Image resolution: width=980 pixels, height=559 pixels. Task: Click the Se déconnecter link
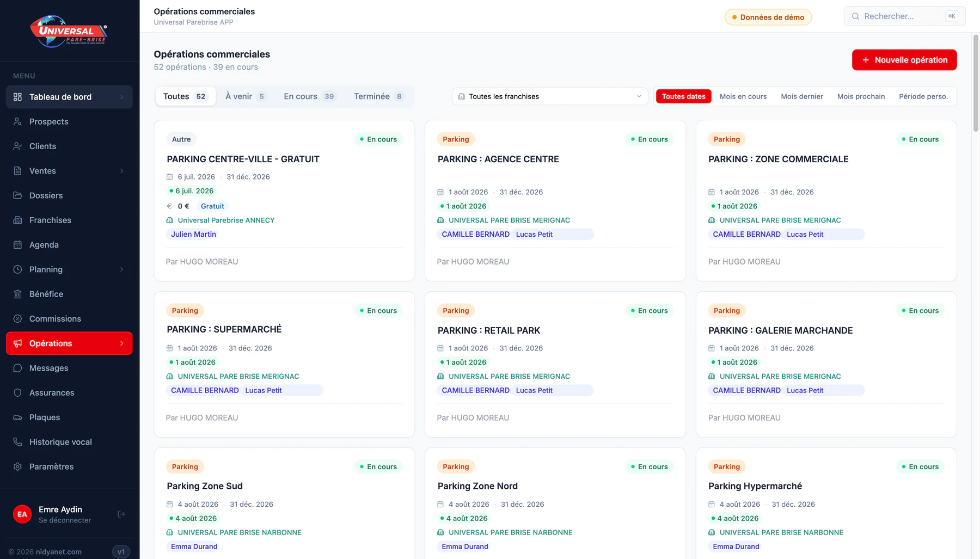point(65,520)
